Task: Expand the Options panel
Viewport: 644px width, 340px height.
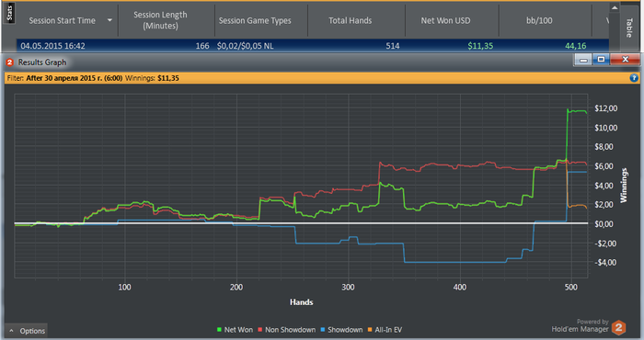Action: tap(27, 331)
